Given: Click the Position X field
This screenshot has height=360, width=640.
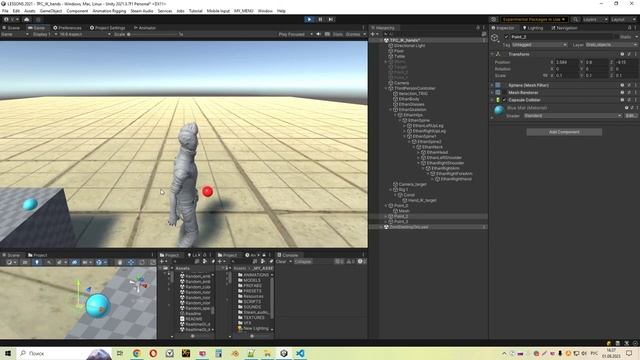Looking at the screenshot, I should point(567,62).
